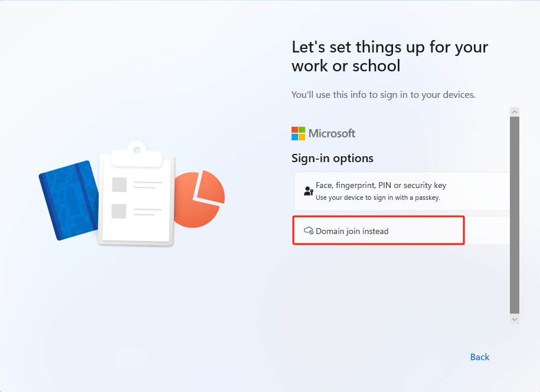
Task: Select Face, fingerprint, PIN or security key
Action: [401, 191]
